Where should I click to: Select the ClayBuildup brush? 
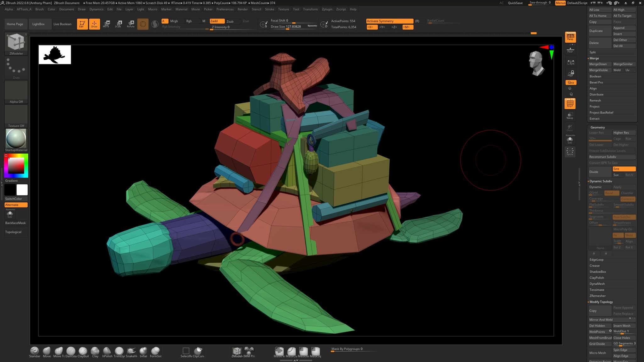tap(83, 352)
